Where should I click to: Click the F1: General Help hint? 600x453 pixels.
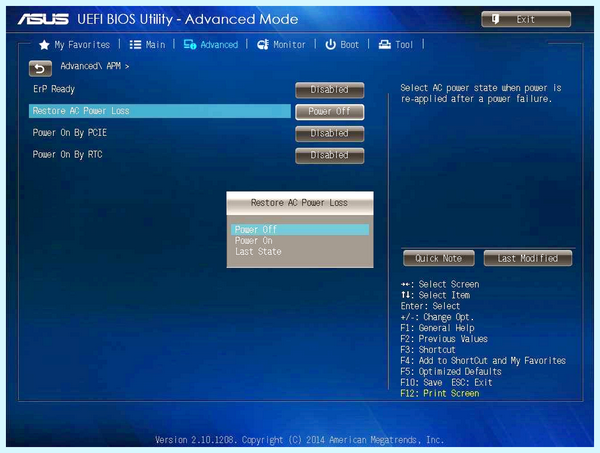(x=437, y=328)
